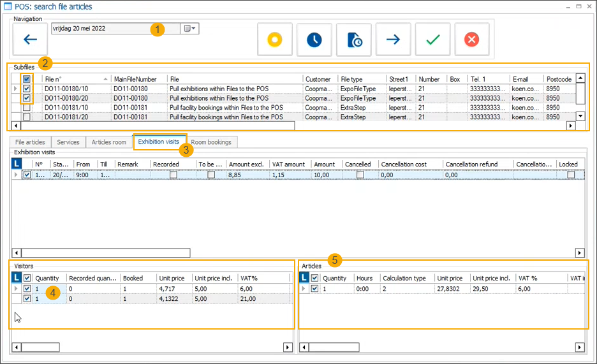The width and height of the screenshot is (597, 364).
Task: Click the Customer column header in Subfiles
Action: [x=319, y=79]
